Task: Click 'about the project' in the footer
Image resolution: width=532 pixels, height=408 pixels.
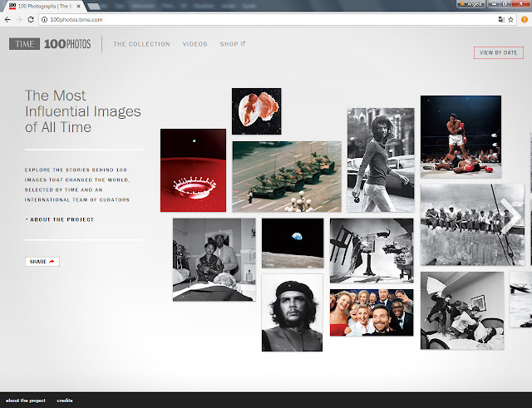Action: (26, 401)
